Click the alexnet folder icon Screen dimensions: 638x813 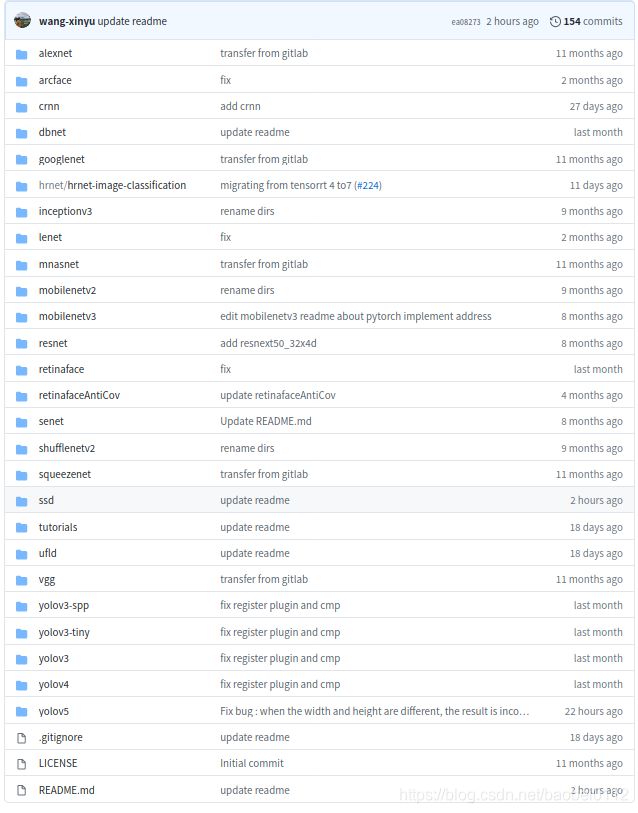(x=21, y=54)
